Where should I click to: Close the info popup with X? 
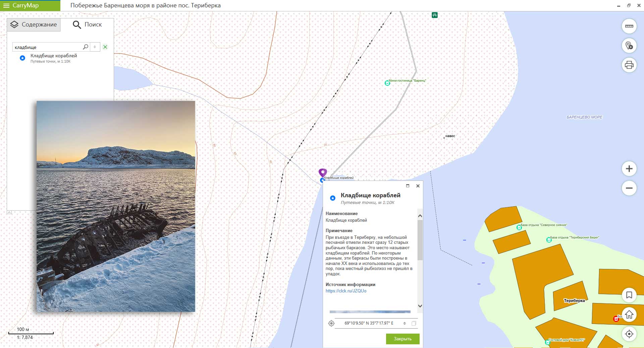coord(418,186)
